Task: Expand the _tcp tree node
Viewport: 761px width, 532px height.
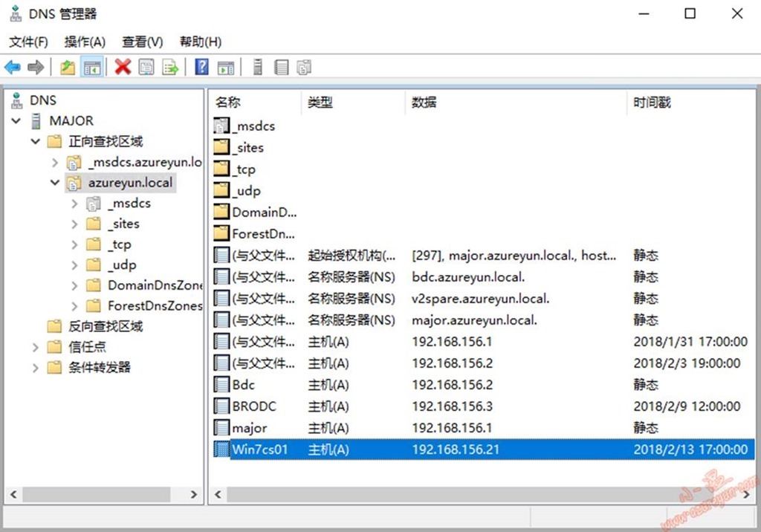Action: (74, 244)
